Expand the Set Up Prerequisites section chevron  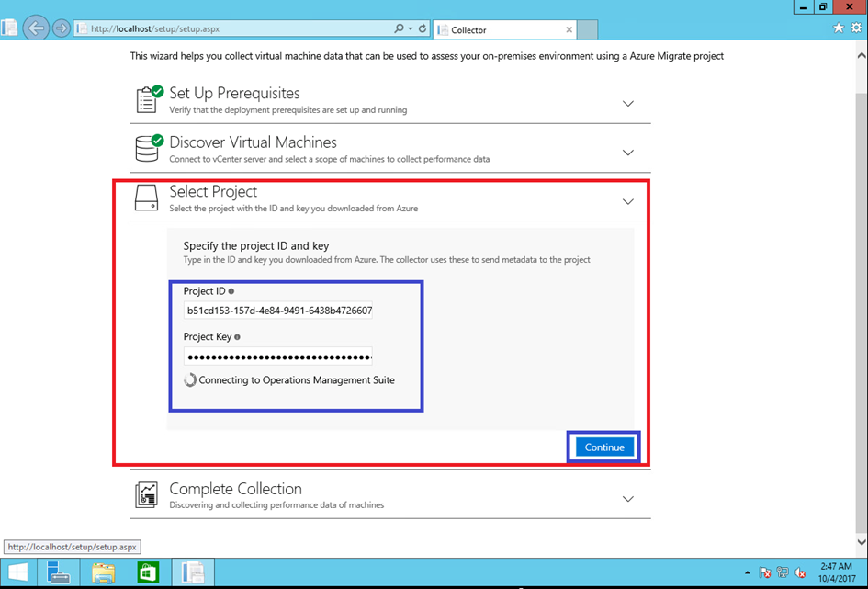[627, 104]
